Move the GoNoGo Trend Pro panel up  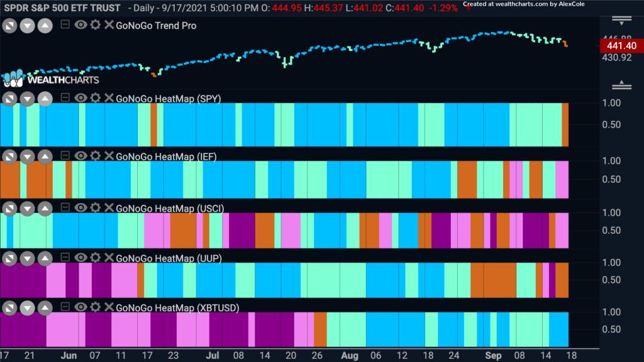pyautogui.click(x=45, y=26)
